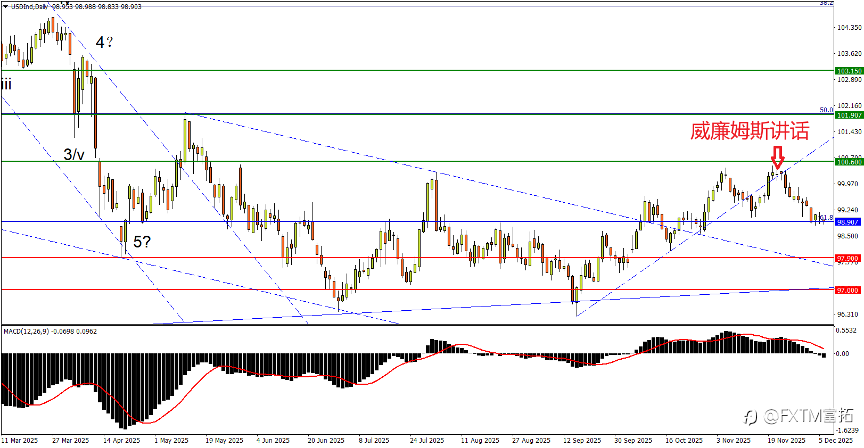Click the 3 Nov 2025 date on the time axis

tap(733, 440)
